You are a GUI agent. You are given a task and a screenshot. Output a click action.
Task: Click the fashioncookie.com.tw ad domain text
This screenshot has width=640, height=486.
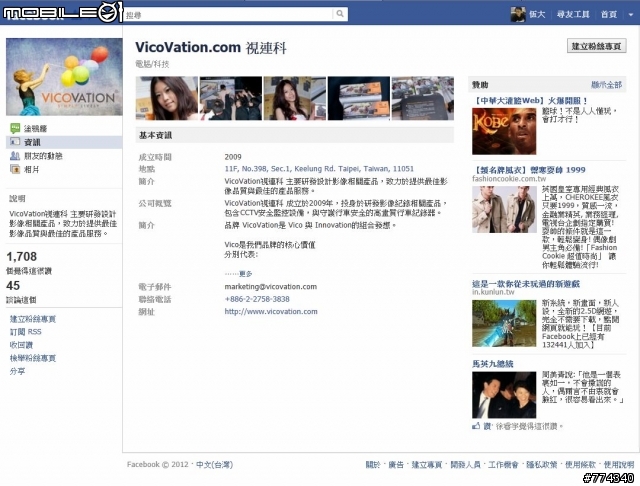click(509, 179)
